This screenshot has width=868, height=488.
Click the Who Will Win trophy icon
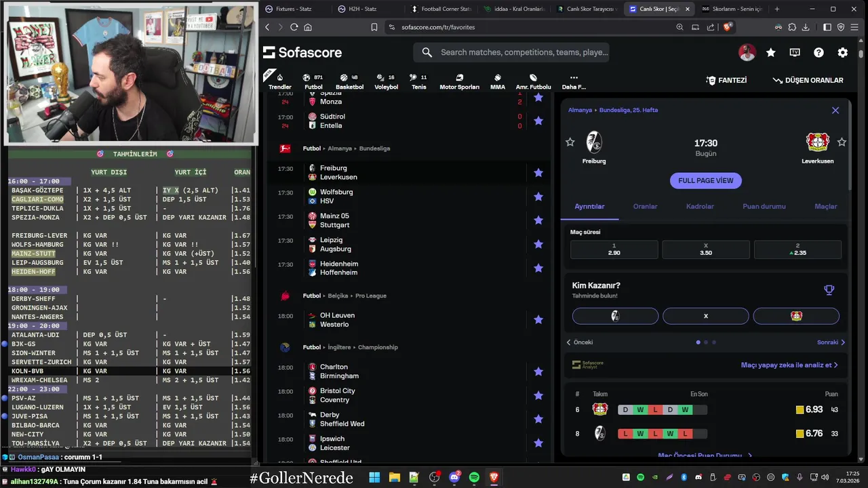(829, 290)
